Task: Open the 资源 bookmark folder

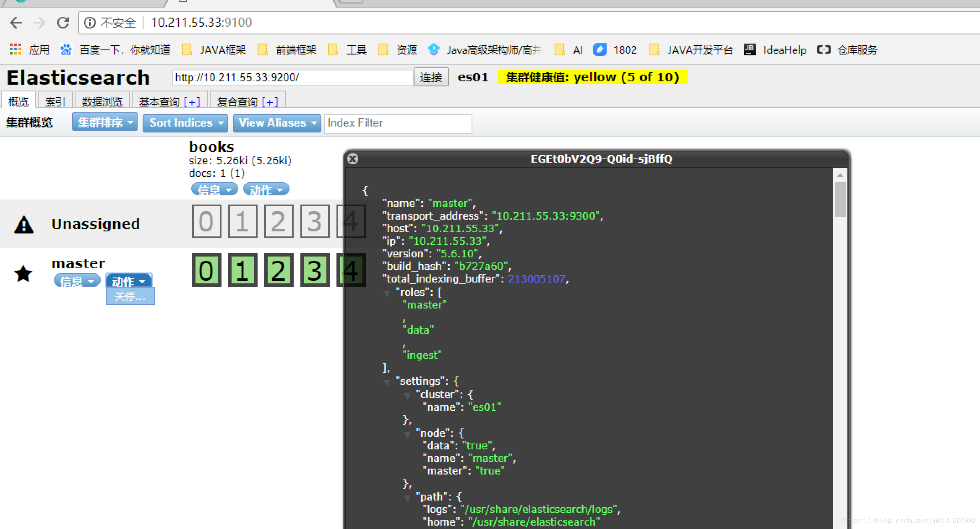Action: (398, 50)
